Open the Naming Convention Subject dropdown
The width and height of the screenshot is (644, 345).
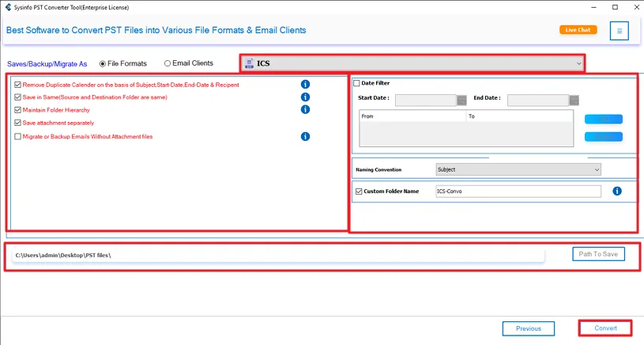(x=518, y=169)
